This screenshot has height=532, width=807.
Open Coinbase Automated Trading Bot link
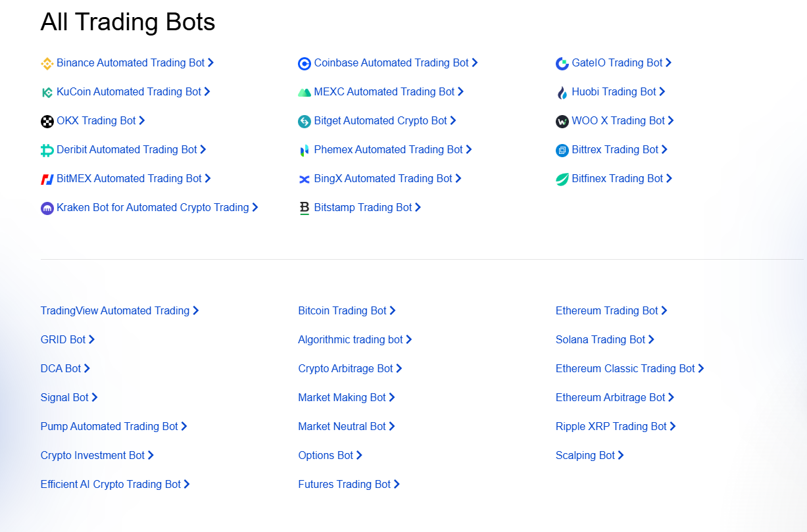tap(396, 63)
